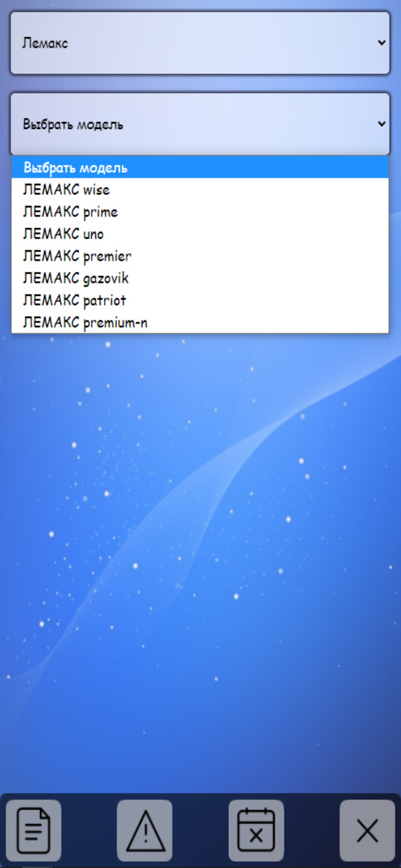401x868 pixels.
Task: Open the document notes icon
Action: 33,830
